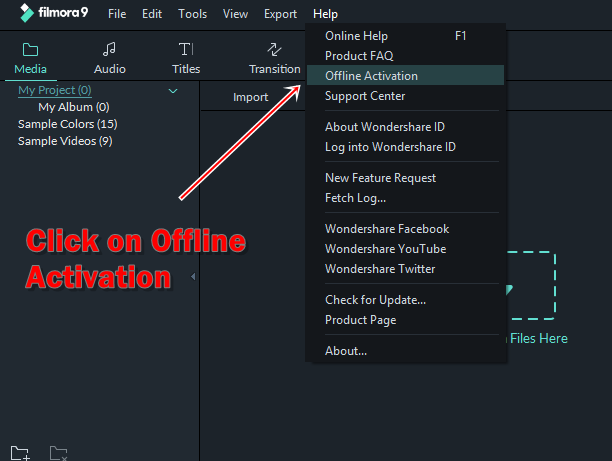Select New Feature Request
The height and width of the screenshot is (461, 612).
(x=405, y=178)
